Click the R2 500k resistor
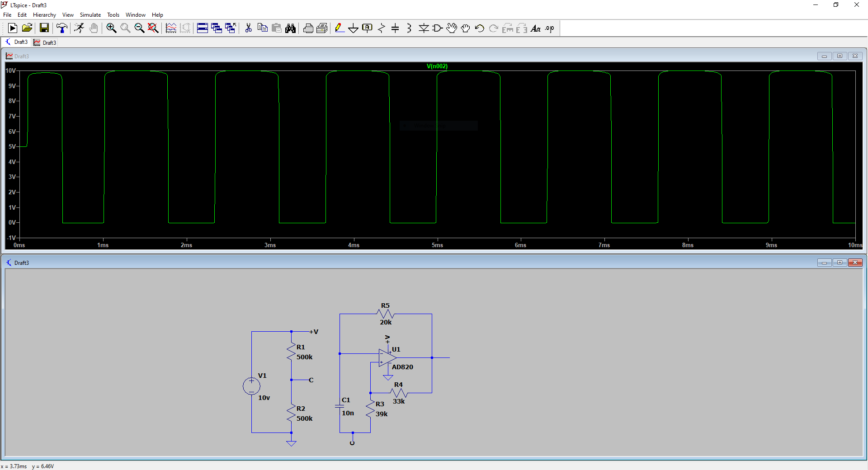Viewport: 868px width, 470px height. point(292,413)
